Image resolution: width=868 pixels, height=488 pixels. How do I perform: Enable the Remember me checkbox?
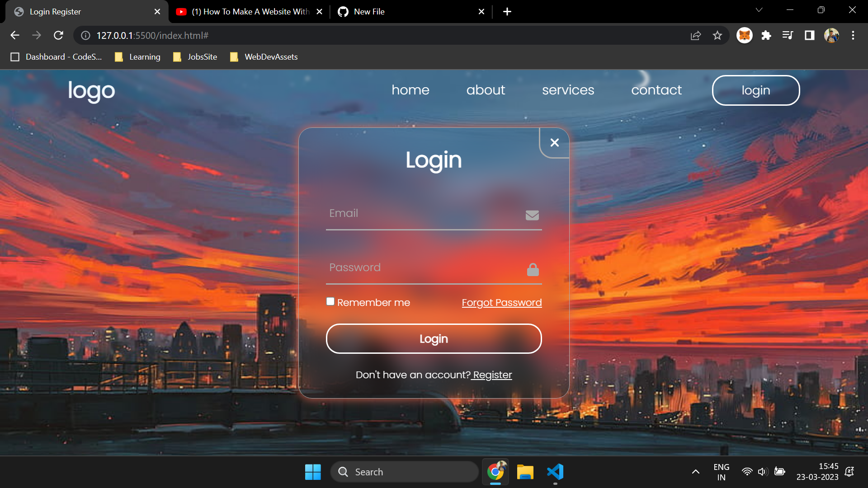330,301
